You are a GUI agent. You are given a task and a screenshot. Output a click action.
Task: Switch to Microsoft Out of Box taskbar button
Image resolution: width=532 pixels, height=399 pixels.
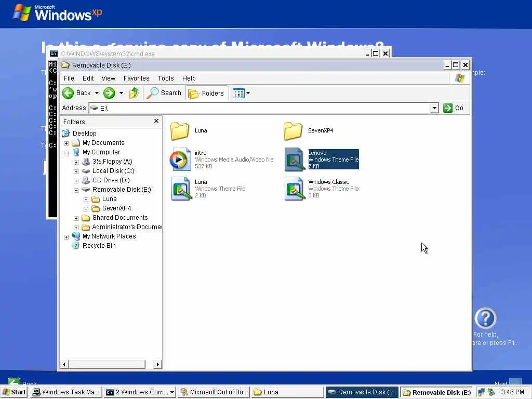(214, 392)
